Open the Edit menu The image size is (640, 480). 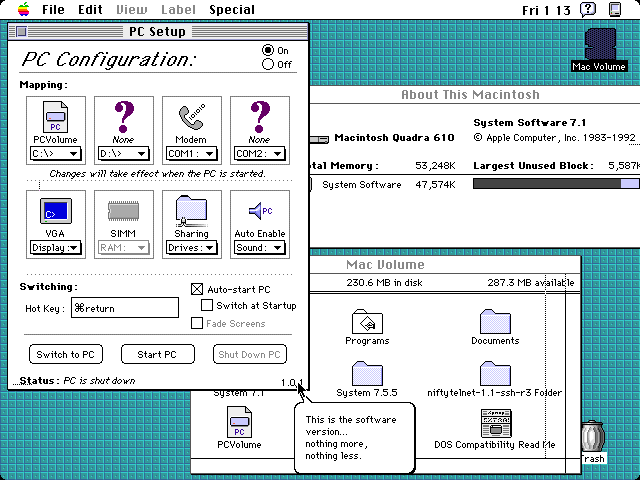[90, 9]
